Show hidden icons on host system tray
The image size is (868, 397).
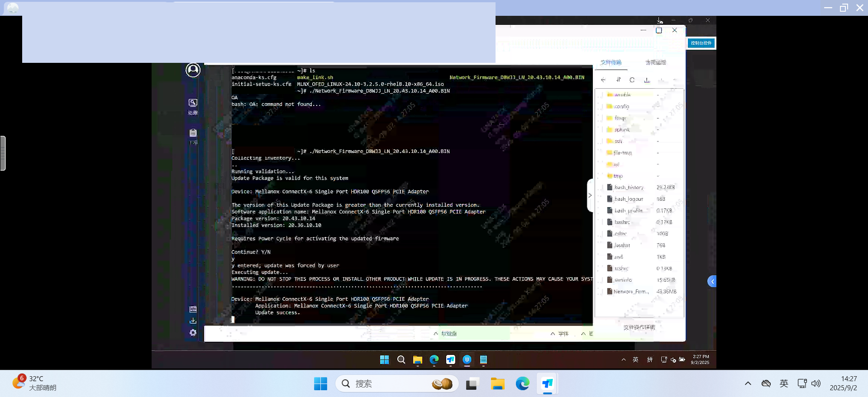[748, 383]
